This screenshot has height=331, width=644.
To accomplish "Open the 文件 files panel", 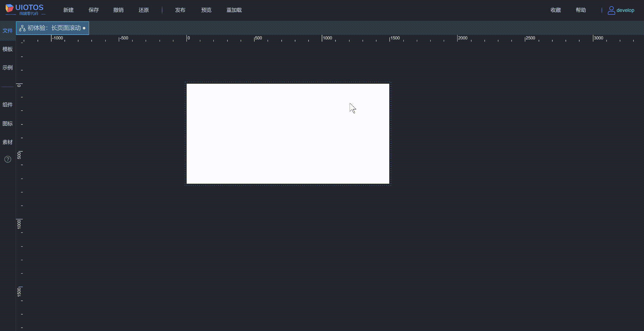I will coord(7,30).
